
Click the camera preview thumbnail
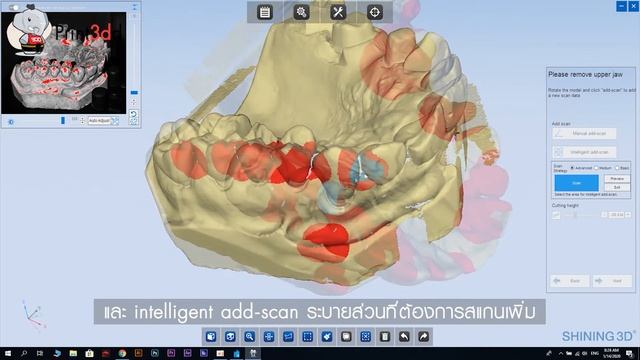(x=64, y=63)
